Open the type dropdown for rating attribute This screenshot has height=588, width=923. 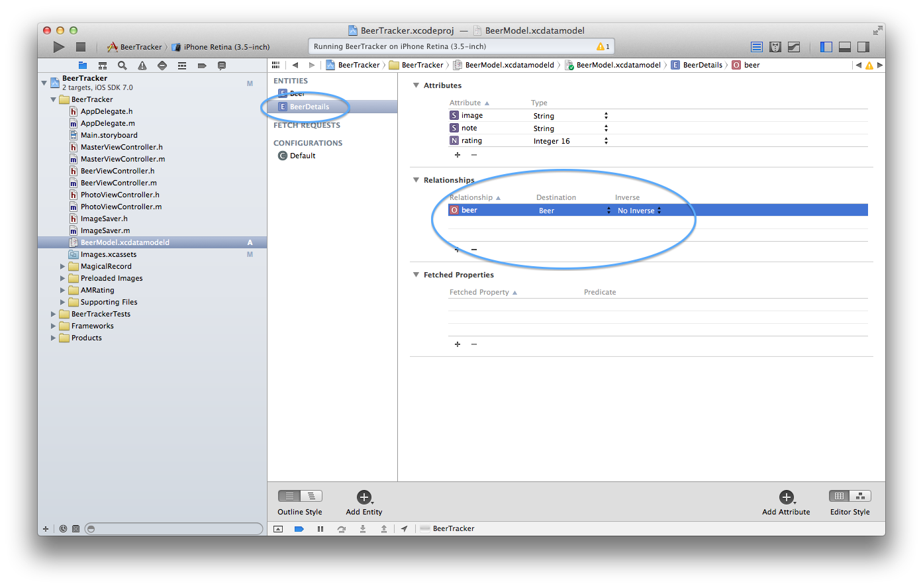606,141
